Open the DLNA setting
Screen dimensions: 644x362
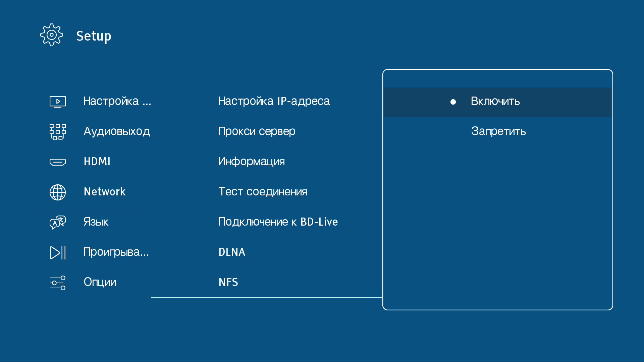point(232,252)
